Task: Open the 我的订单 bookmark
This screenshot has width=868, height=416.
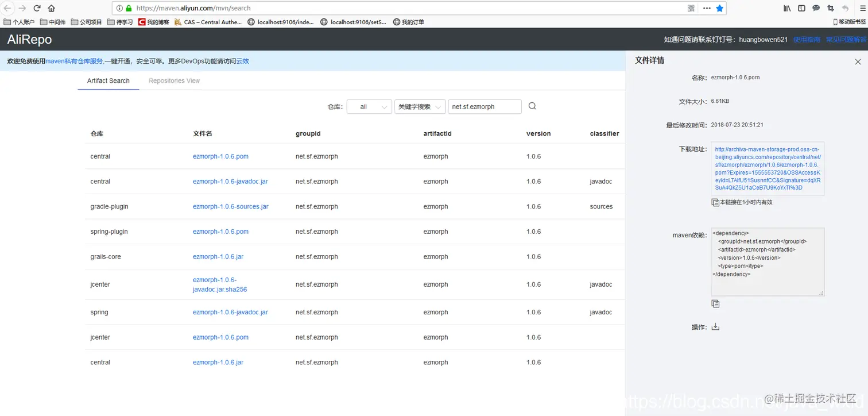Action: point(408,22)
